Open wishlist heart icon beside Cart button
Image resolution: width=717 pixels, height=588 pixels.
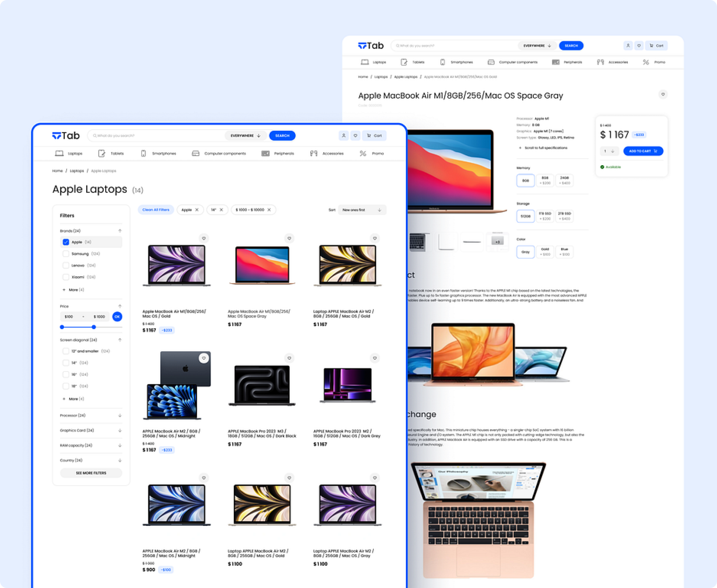pyautogui.click(x=355, y=136)
